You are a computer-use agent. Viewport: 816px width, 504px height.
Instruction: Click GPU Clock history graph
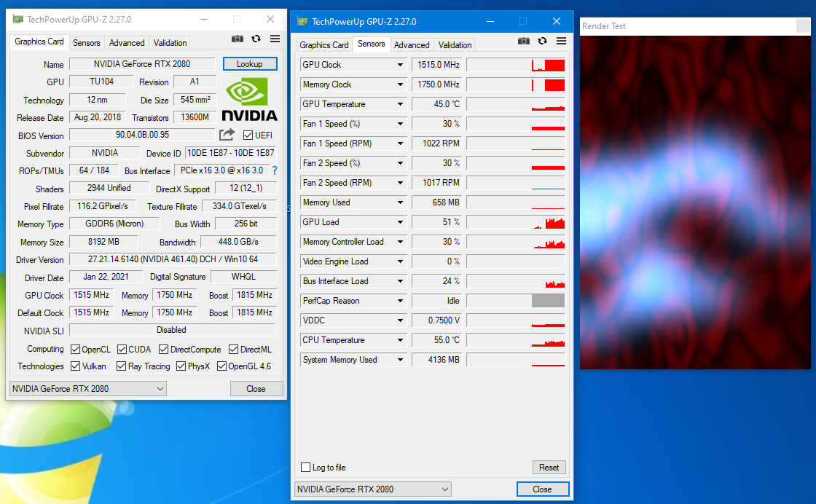[515, 65]
